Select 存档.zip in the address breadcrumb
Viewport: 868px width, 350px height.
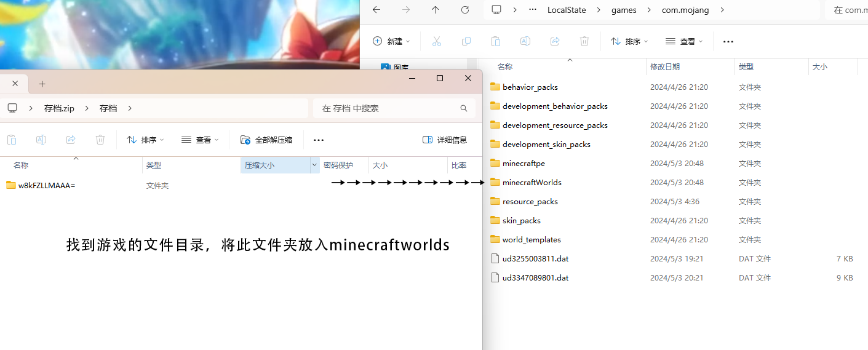pos(59,108)
